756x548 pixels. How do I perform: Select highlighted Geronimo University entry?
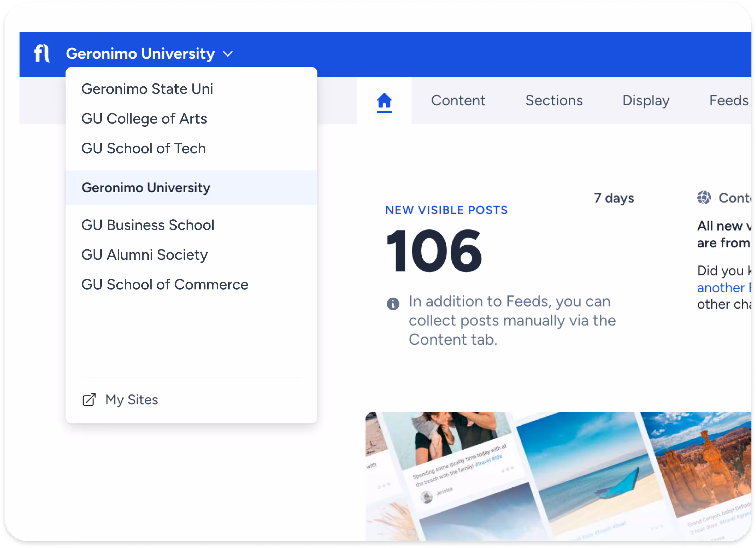point(146,188)
